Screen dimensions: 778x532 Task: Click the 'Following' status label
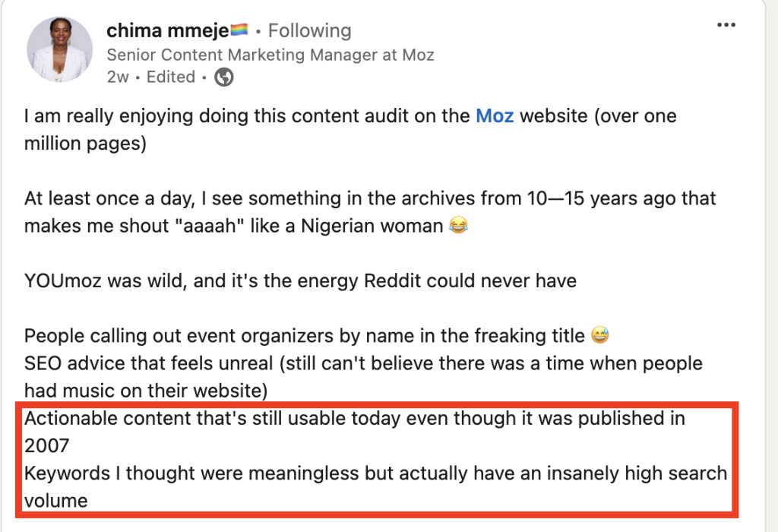point(309,31)
